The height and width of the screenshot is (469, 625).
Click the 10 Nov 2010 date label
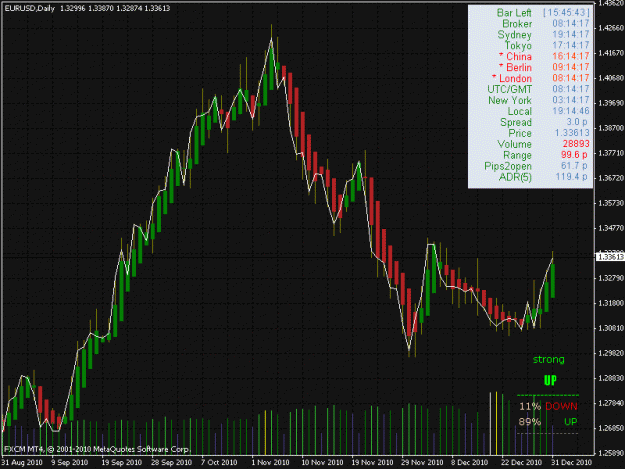coord(322,463)
